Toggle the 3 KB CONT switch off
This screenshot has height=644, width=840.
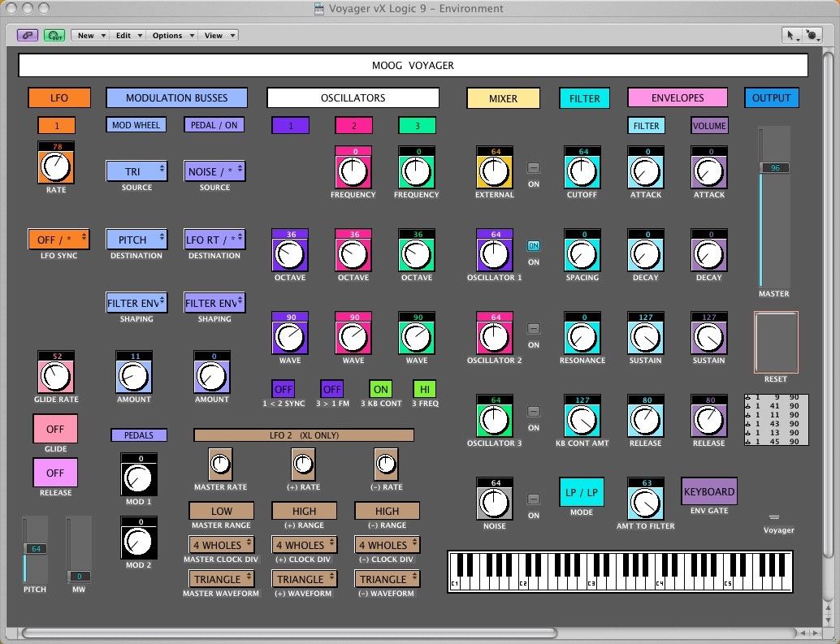pyautogui.click(x=381, y=390)
